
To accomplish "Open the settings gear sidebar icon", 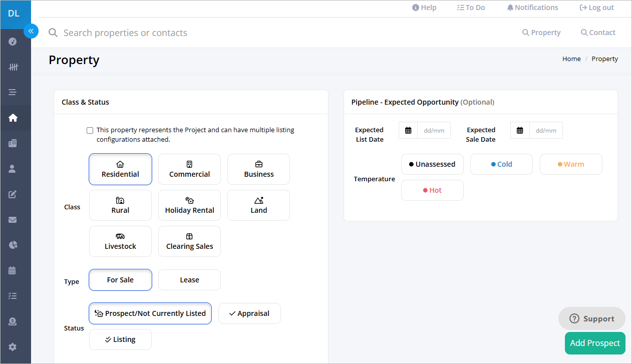I will click(x=13, y=347).
